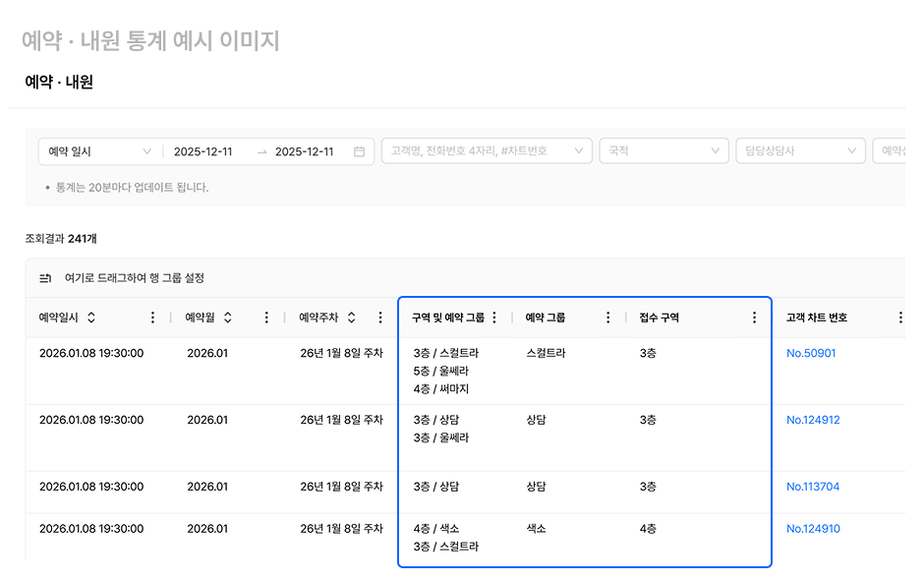
Task: Click 4층 in 접수 구역 column
Action: (648, 529)
